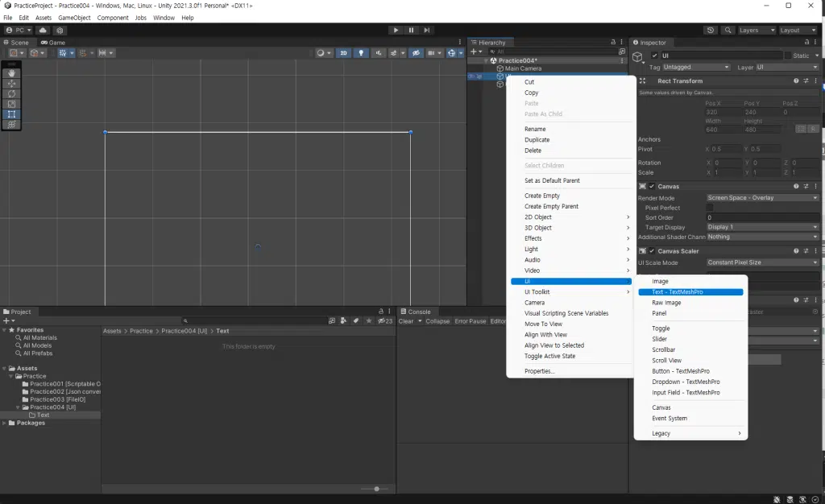This screenshot has width=825, height=504.
Task: Lock the Inspector panel
Action: (x=807, y=42)
